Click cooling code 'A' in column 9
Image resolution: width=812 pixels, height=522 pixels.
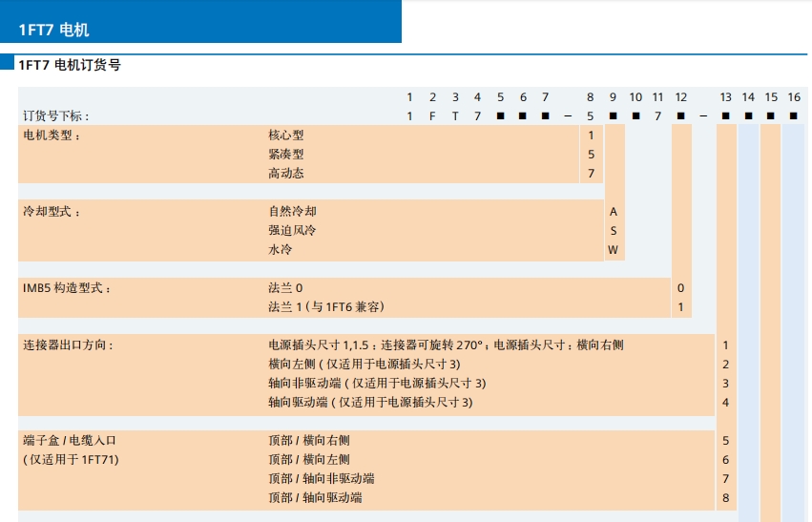[614, 211]
